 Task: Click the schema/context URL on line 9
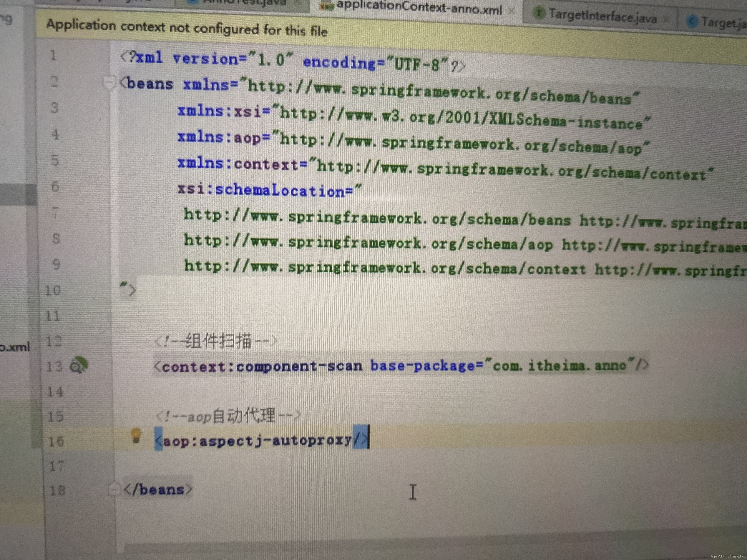385,267
